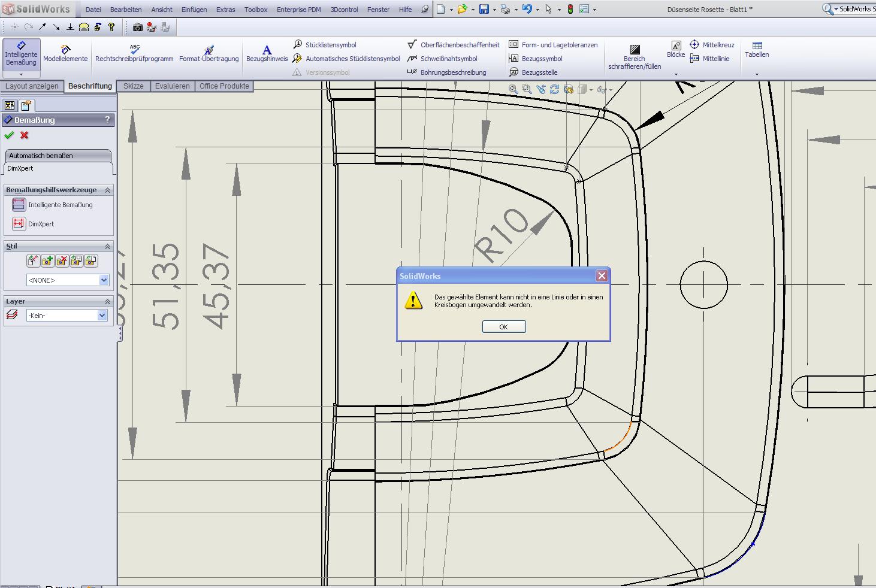Choose Automatisches Stücklistensymbol
The image size is (876, 588).
click(x=346, y=59)
